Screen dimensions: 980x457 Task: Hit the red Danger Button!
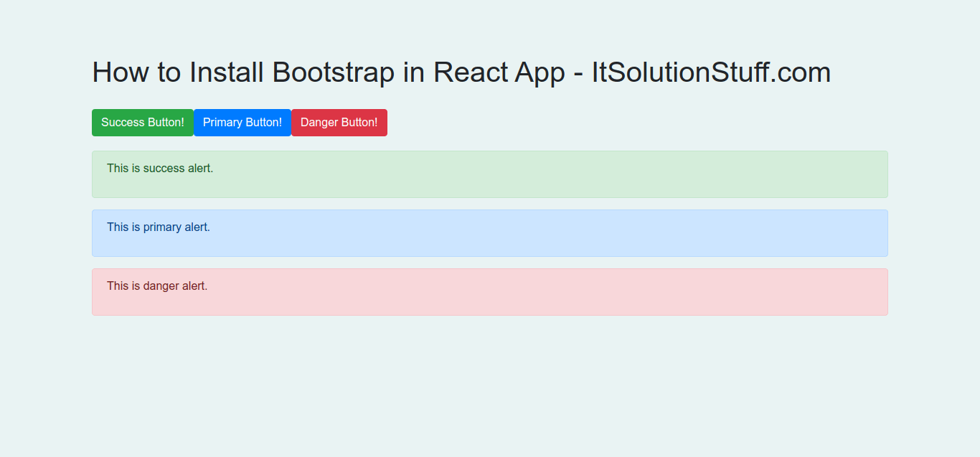pyautogui.click(x=339, y=123)
